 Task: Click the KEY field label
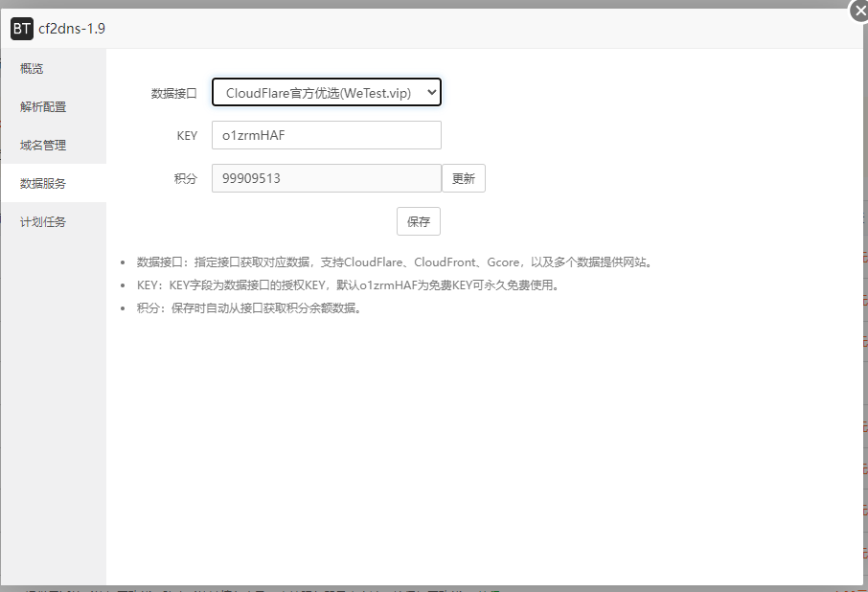tap(187, 136)
